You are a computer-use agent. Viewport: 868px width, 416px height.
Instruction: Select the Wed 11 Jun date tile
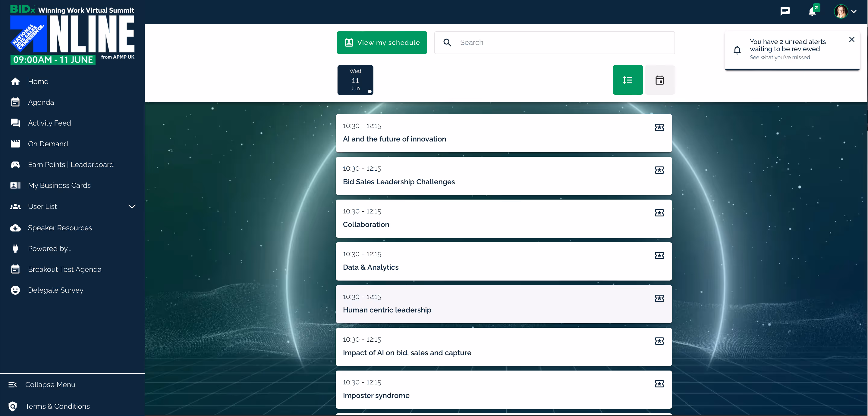tap(355, 80)
